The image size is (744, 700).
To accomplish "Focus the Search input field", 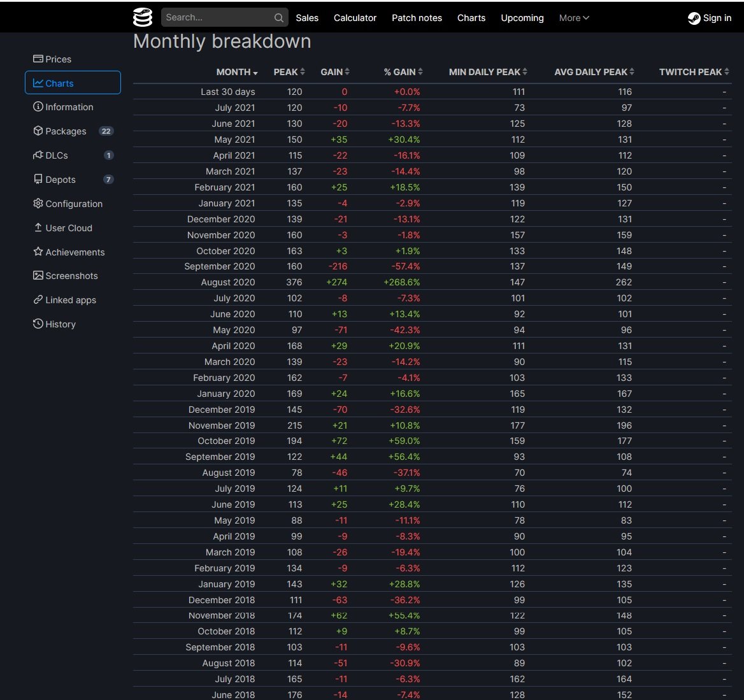I will pyautogui.click(x=217, y=18).
